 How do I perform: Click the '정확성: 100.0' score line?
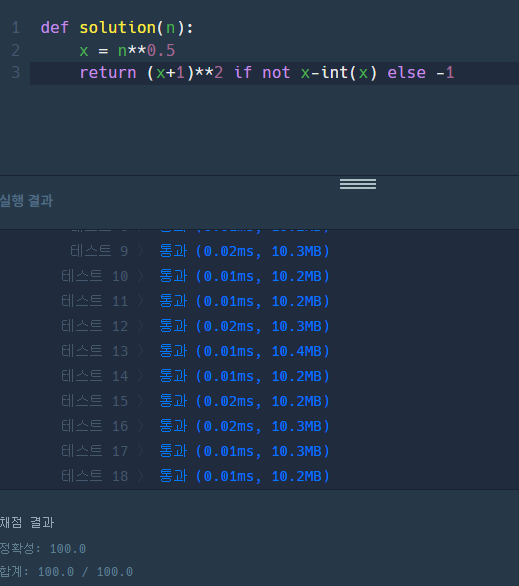43,549
